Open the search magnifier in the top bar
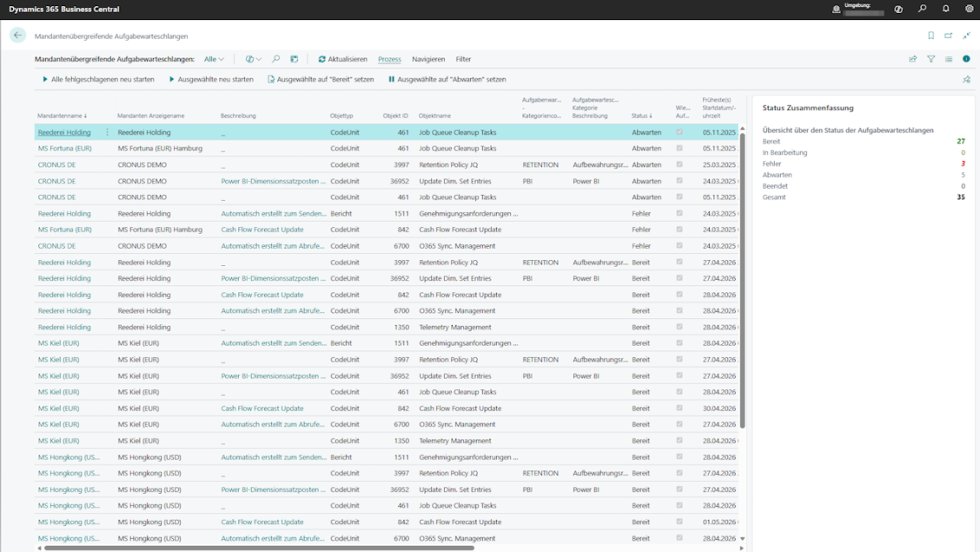The image size is (980, 552). pos(922,9)
